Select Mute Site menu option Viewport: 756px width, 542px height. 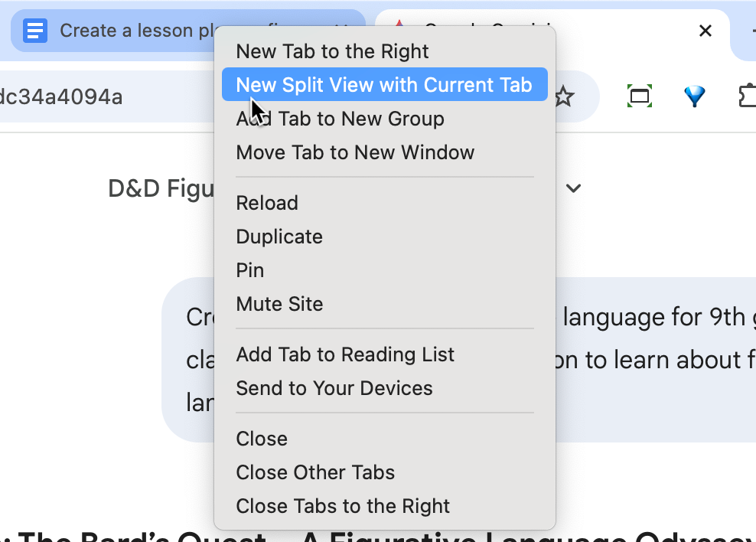[x=279, y=304]
